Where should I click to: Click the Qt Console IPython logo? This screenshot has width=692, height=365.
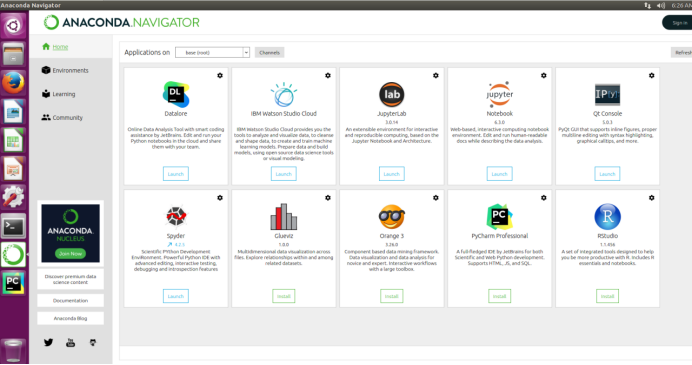pyautogui.click(x=607, y=94)
